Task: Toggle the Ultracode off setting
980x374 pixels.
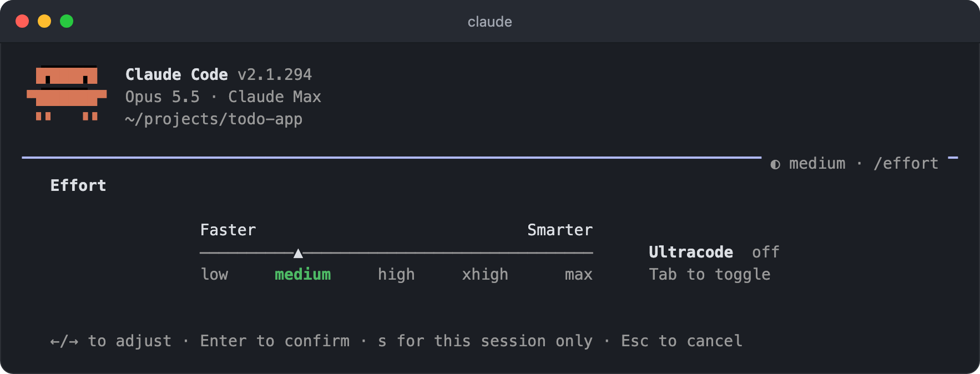Action: click(x=765, y=252)
